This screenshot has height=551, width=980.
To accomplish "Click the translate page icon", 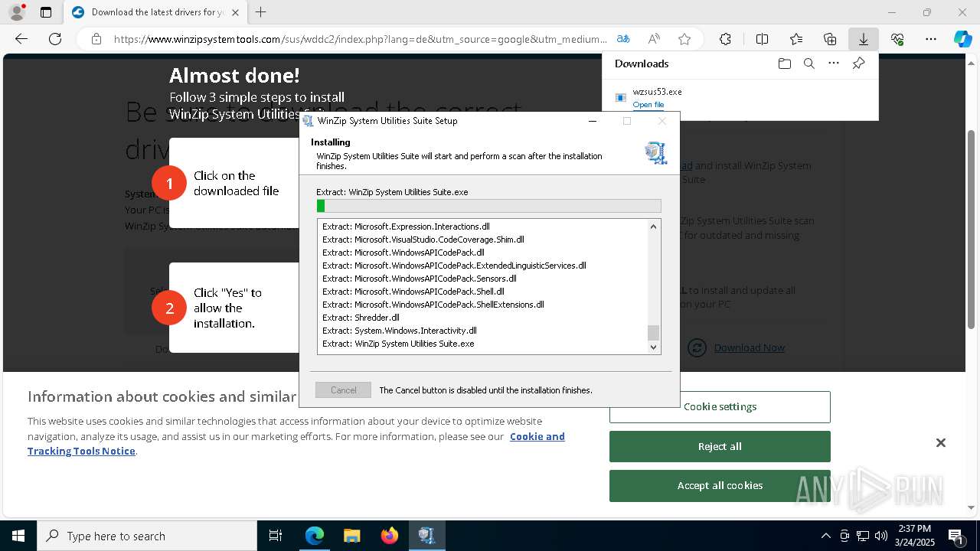I will [x=623, y=39].
